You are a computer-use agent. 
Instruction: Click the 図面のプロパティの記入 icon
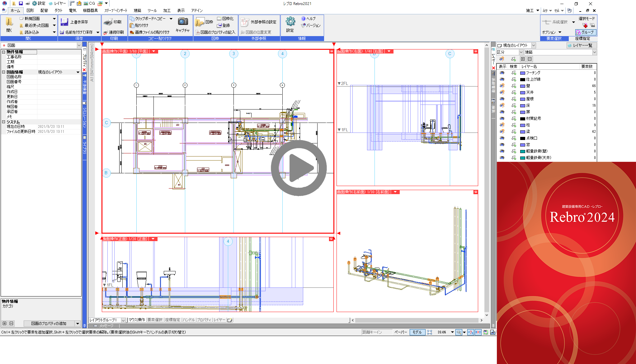[x=197, y=32]
